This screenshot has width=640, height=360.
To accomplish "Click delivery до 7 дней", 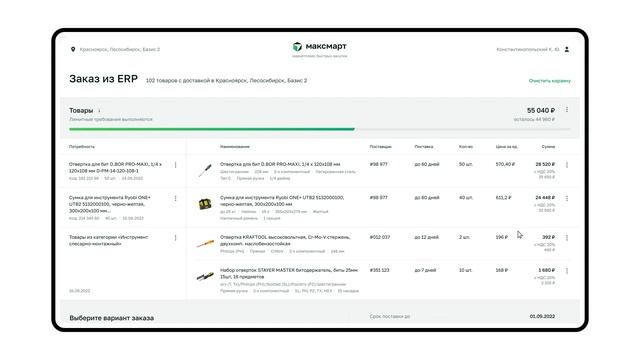I will tap(425, 270).
